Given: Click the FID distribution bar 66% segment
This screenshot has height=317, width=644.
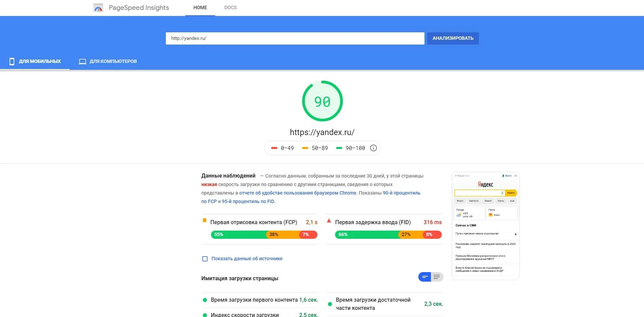Looking at the screenshot, I should [367, 235].
